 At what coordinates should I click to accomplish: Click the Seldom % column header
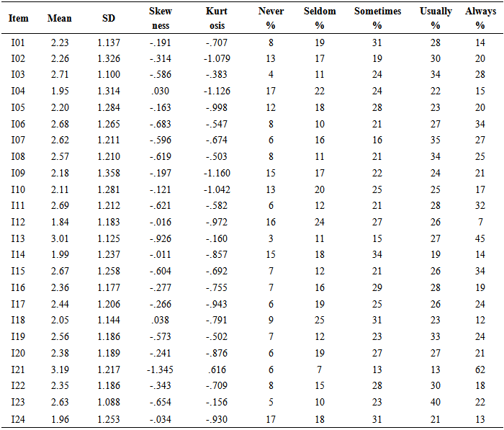pyautogui.click(x=320, y=18)
